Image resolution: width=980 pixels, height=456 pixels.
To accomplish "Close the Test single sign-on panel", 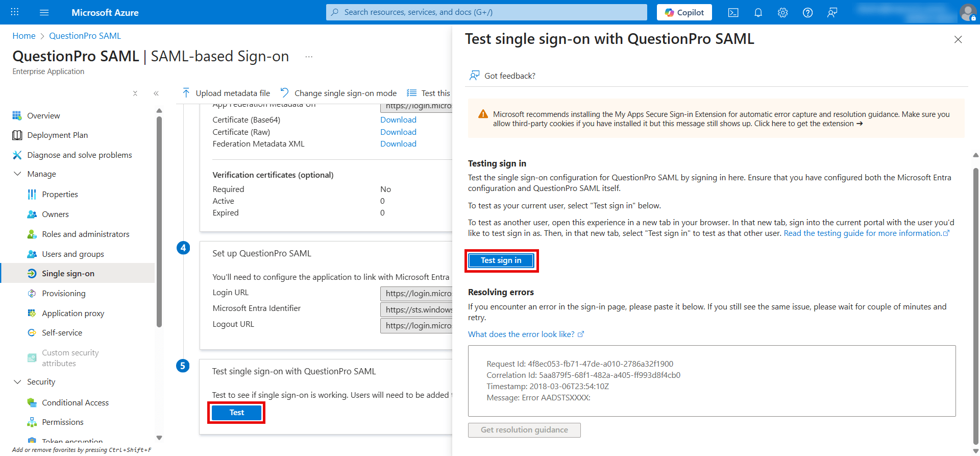I will [x=958, y=39].
